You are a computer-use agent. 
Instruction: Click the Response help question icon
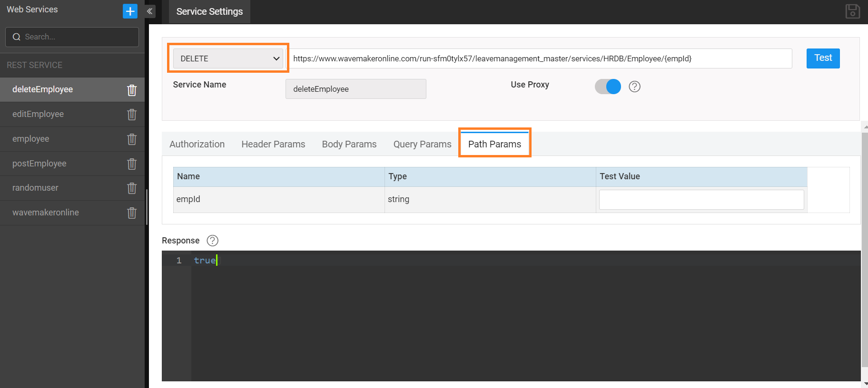[x=213, y=241]
